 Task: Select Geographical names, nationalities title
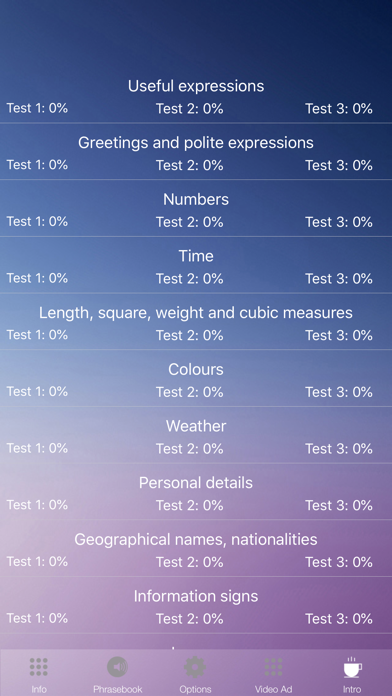196,540
